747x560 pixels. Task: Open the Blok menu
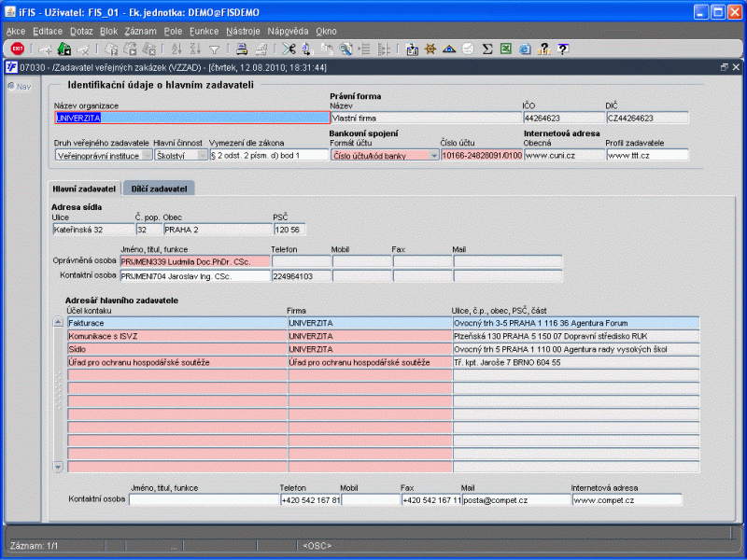[x=108, y=31]
